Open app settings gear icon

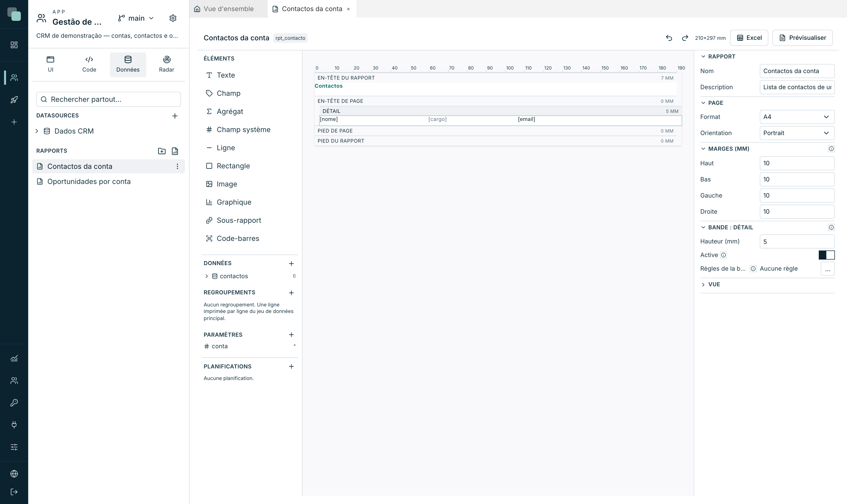(x=173, y=18)
